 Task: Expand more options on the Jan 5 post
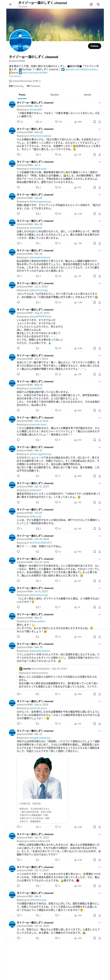pos(99,162)
